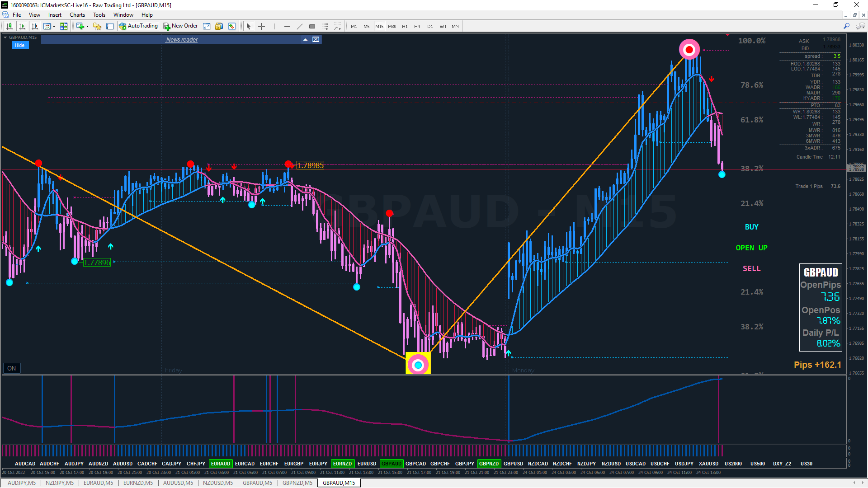Open the chart templates dropdown arrow

[x=54, y=26]
